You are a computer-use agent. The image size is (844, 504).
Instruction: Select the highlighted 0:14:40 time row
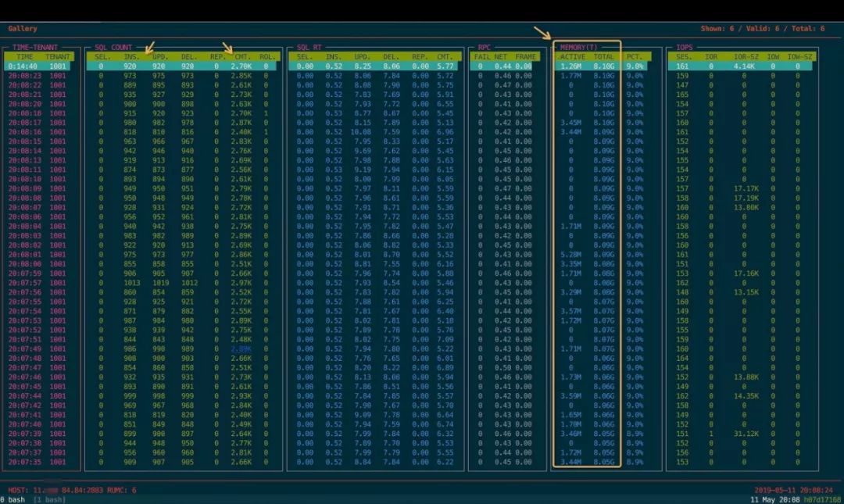pyautogui.click(x=38, y=66)
